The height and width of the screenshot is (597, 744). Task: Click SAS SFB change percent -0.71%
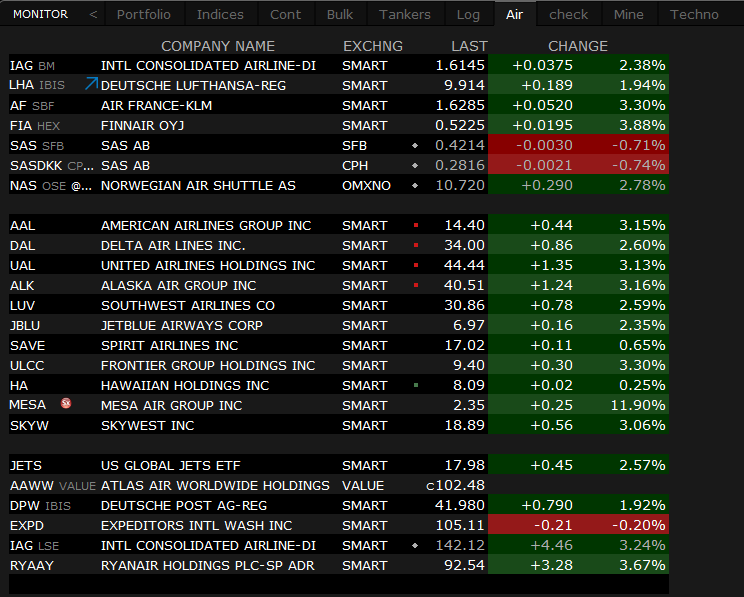[x=639, y=146]
